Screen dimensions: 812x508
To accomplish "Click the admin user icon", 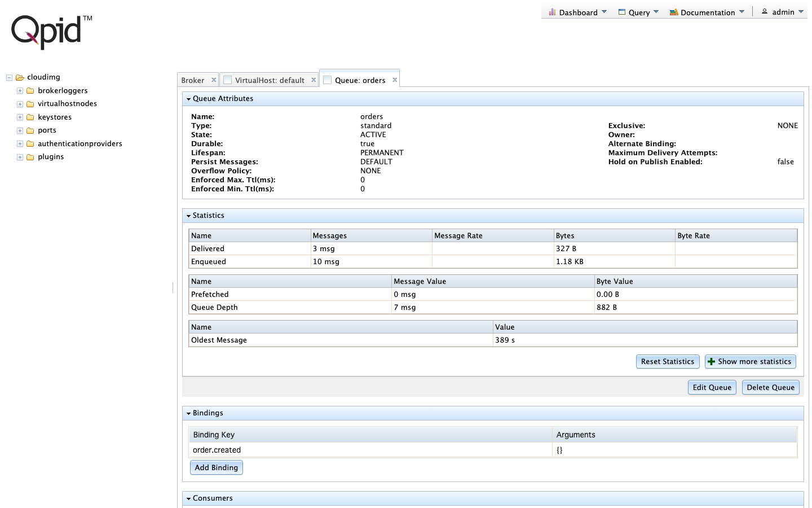I will [765, 11].
